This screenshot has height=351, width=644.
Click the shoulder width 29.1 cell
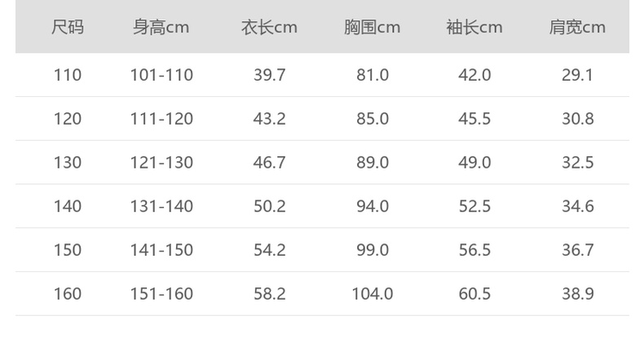[577, 75]
